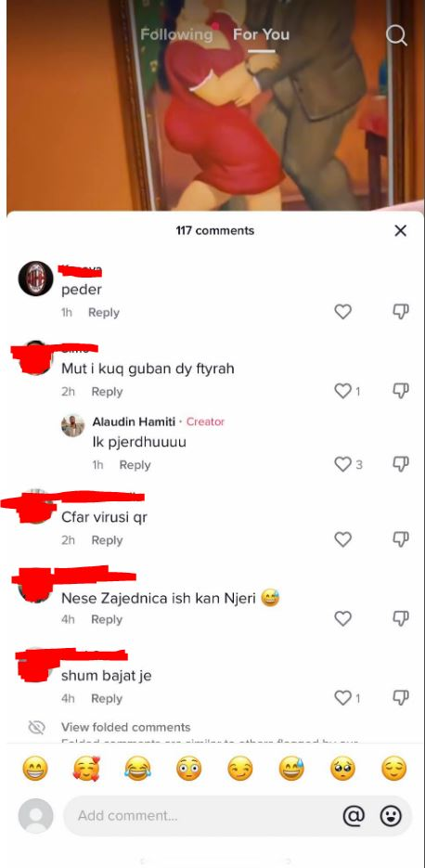Switch to the Following tab
425x868 pixels.
(x=176, y=34)
